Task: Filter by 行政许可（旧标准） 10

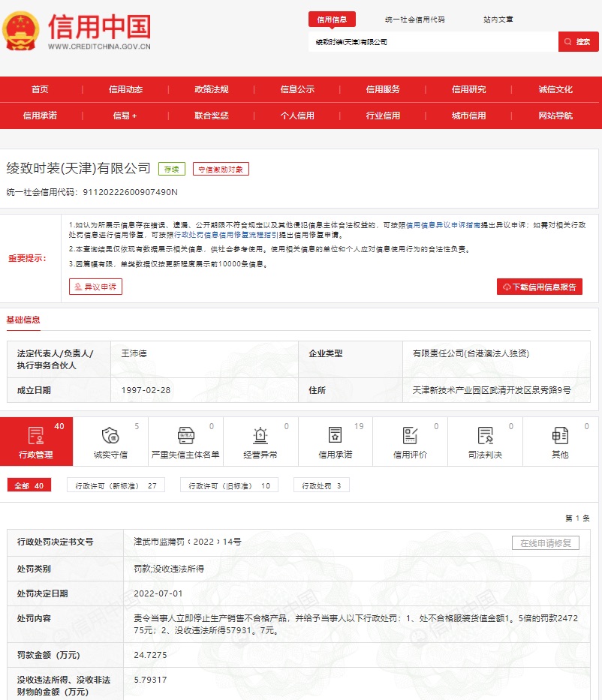Action: click(x=229, y=485)
